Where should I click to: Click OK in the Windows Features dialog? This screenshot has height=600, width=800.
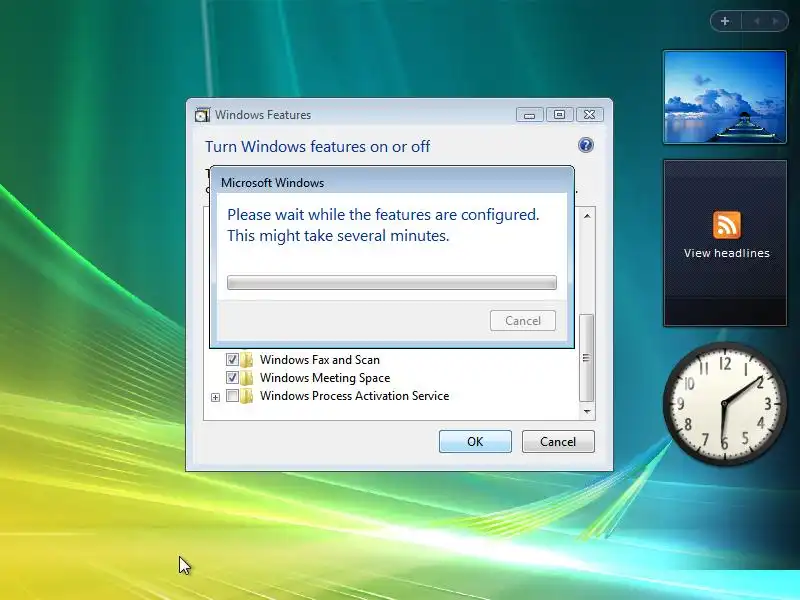pyautogui.click(x=475, y=441)
